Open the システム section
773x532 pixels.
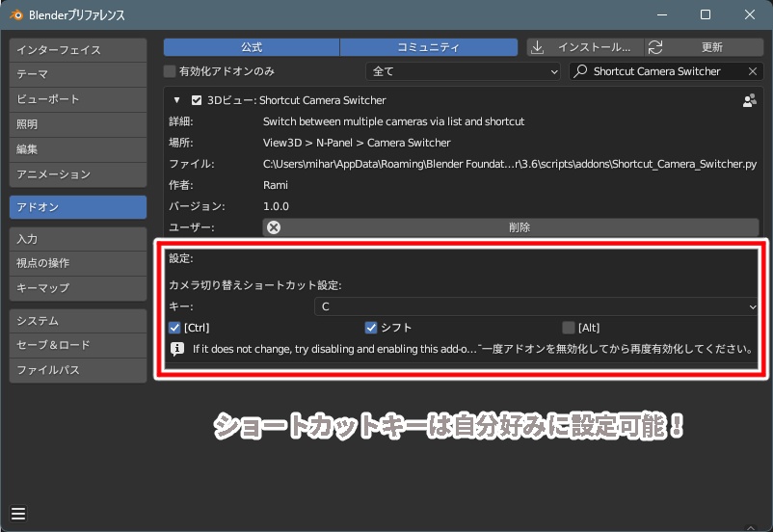click(78, 321)
